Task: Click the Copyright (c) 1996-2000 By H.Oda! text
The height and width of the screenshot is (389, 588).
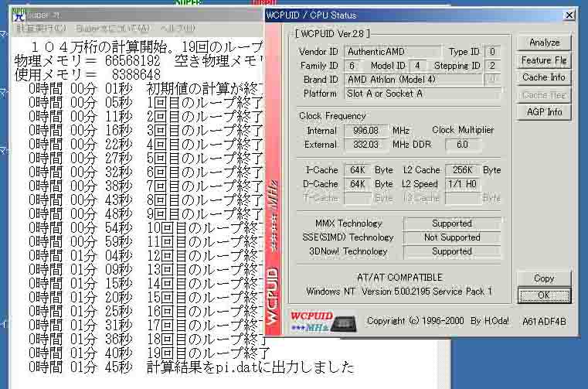Action: point(438,321)
